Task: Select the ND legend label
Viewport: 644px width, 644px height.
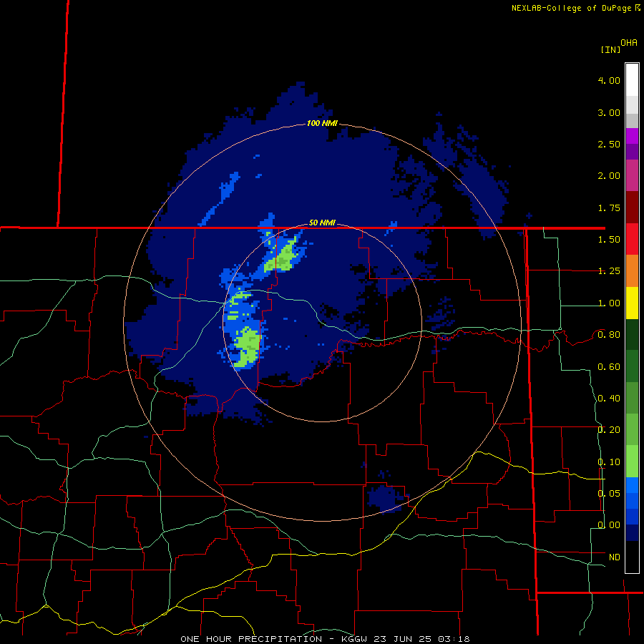Action: point(615,557)
